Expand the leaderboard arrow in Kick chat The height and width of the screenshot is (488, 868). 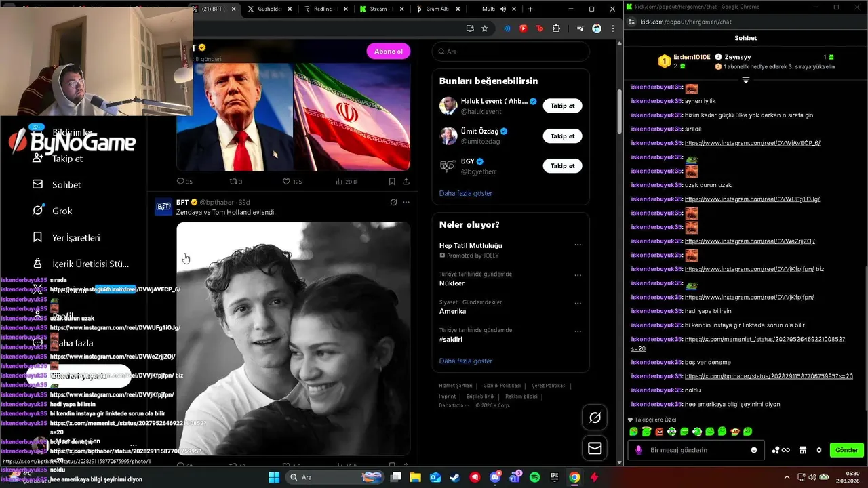[745, 79]
